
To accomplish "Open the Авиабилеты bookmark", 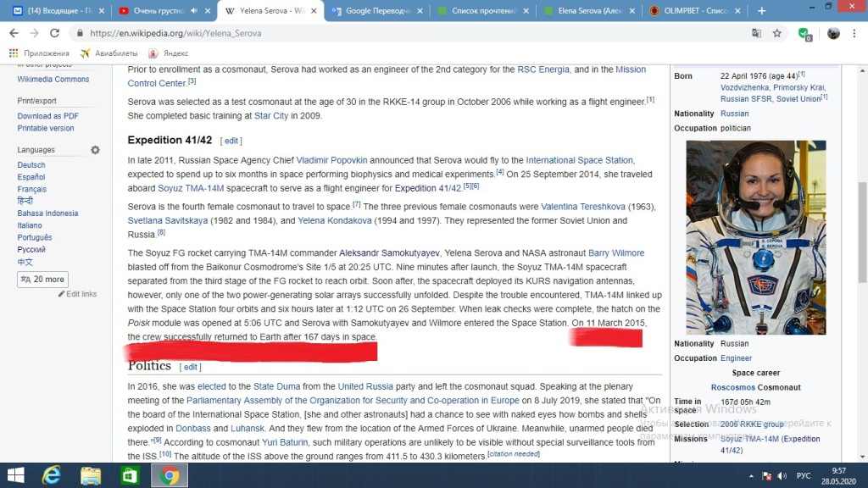I will point(109,53).
